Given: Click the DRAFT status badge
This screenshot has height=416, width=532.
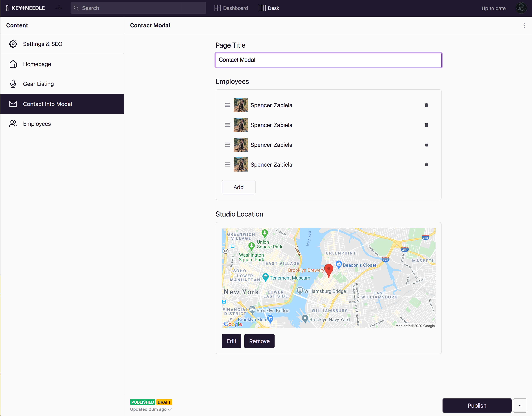Looking at the screenshot, I should pyautogui.click(x=164, y=402).
